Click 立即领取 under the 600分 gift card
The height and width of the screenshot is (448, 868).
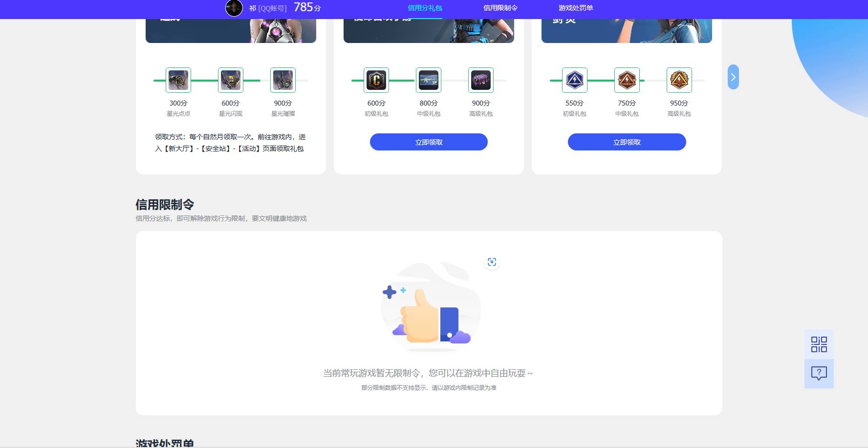pyautogui.click(x=429, y=142)
